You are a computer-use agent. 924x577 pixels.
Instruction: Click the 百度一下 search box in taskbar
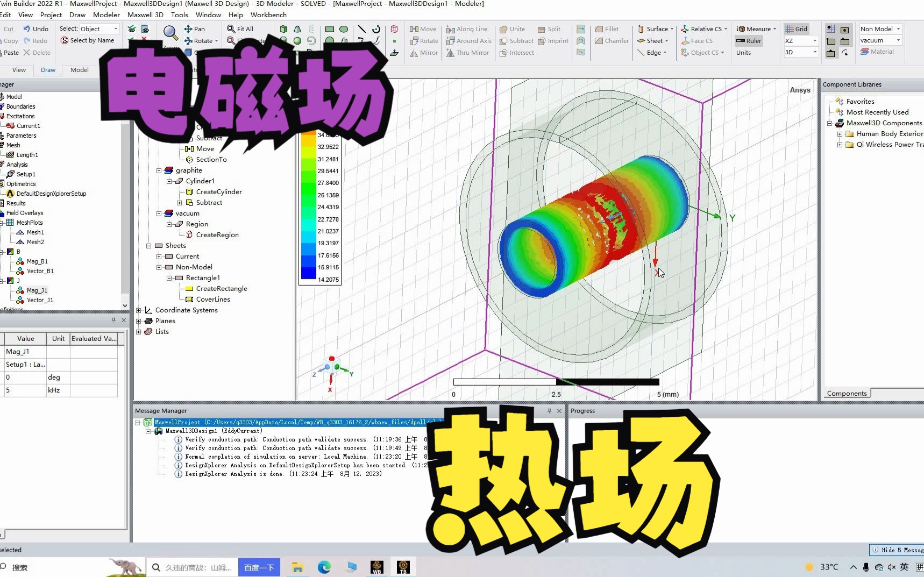click(259, 567)
